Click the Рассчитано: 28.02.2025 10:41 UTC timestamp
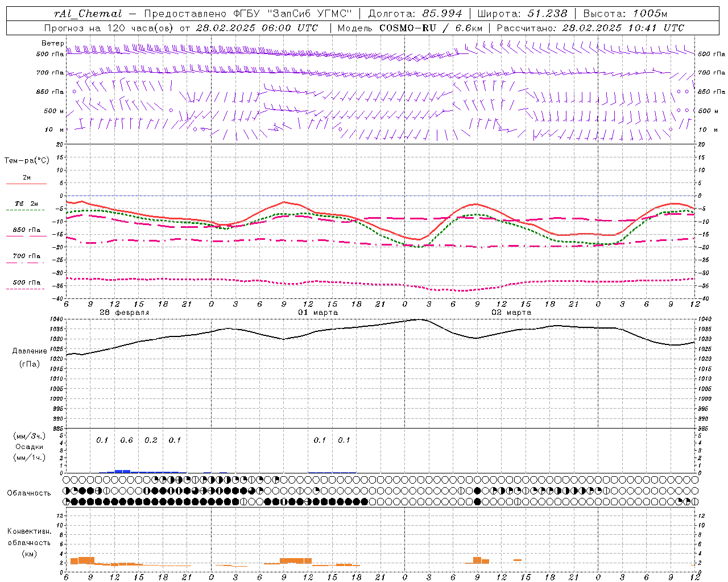This screenshot has width=728, height=582. click(590, 28)
